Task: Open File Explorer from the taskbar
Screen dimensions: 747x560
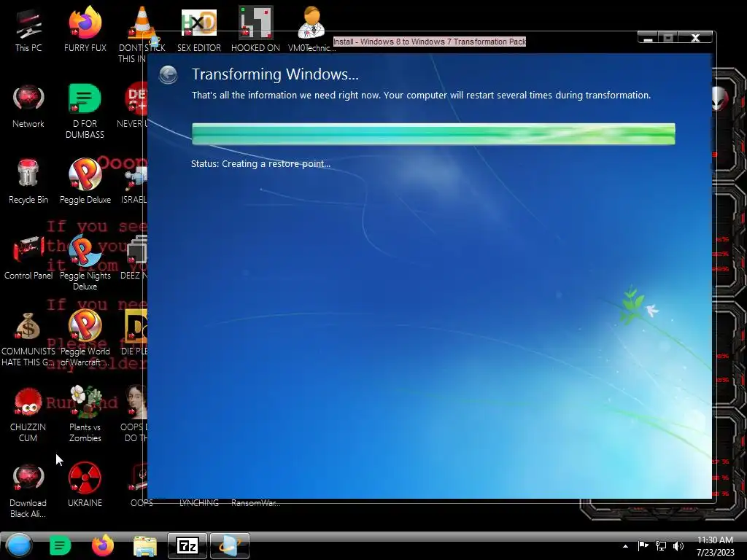Action: [x=145, y=546]
